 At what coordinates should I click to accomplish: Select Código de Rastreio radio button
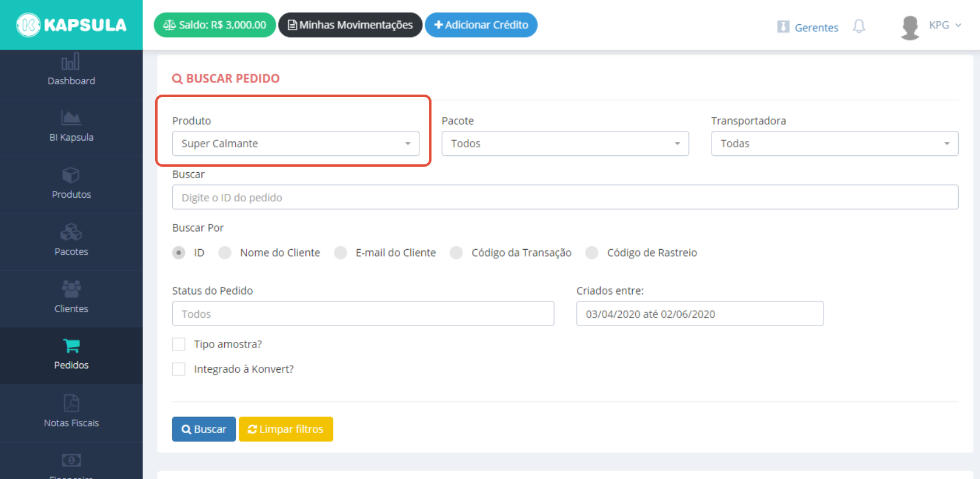(592, 253)
